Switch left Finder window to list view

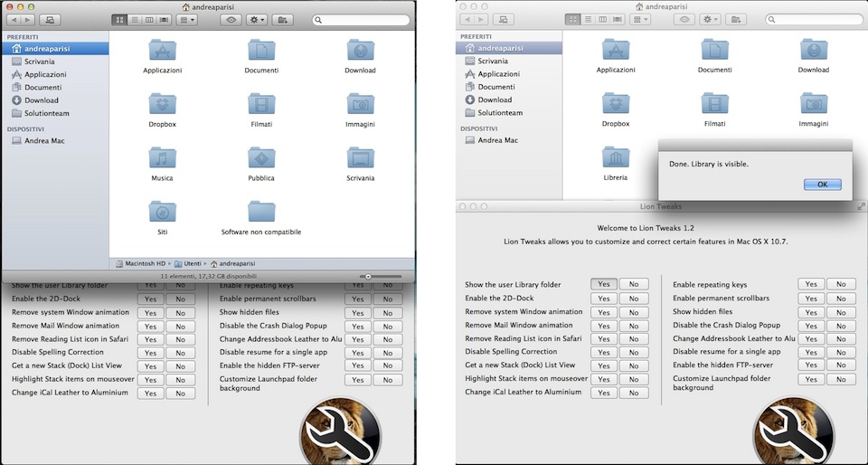[134, 20]
